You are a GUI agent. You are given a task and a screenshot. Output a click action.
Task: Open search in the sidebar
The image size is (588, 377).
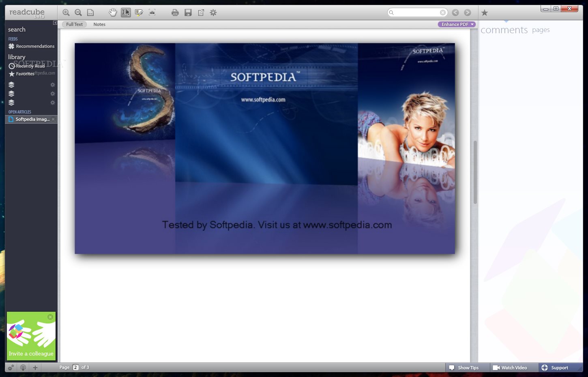[x=17, y=30]
